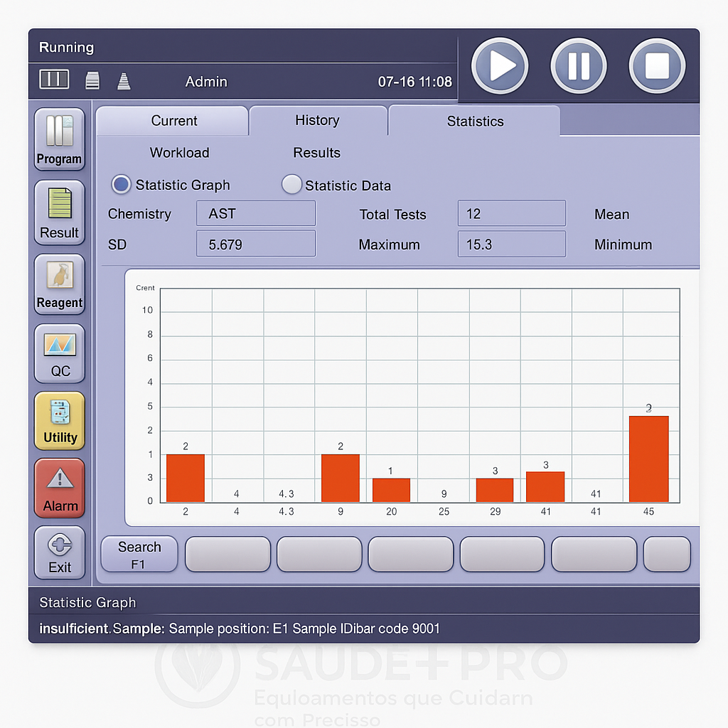Select the Statistic Data radio button
The image size is (728, 728).
pos(291,185)
